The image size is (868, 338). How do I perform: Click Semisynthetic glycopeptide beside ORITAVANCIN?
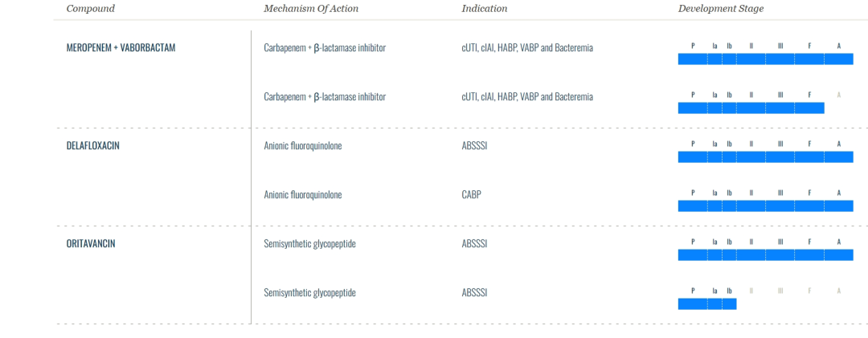pyautogui.click(x=309, y=244)
